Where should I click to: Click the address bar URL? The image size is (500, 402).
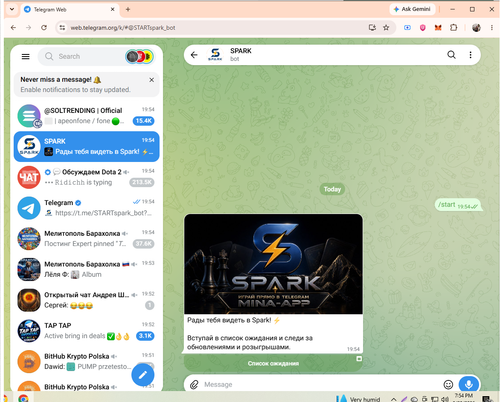123,28
